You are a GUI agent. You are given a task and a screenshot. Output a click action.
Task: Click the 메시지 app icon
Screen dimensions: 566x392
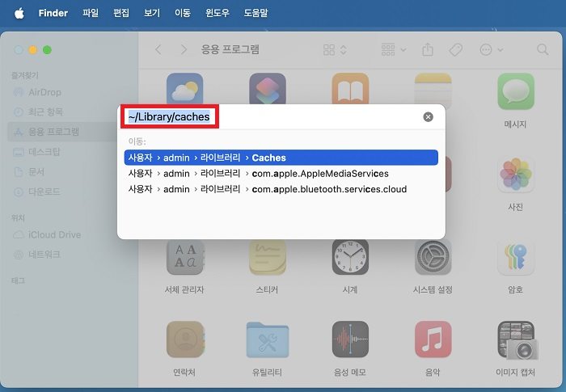click(x=516, y=91)
